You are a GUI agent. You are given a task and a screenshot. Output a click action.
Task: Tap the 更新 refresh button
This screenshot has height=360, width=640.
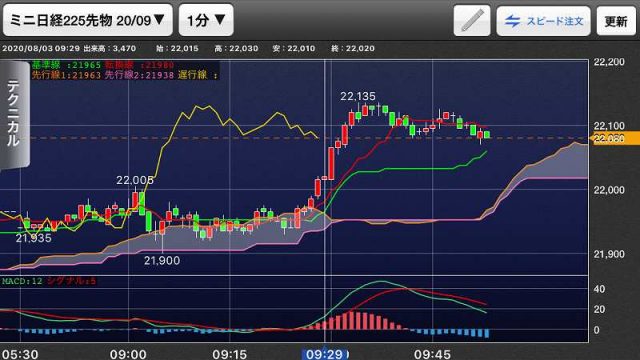tap(616, 21)
